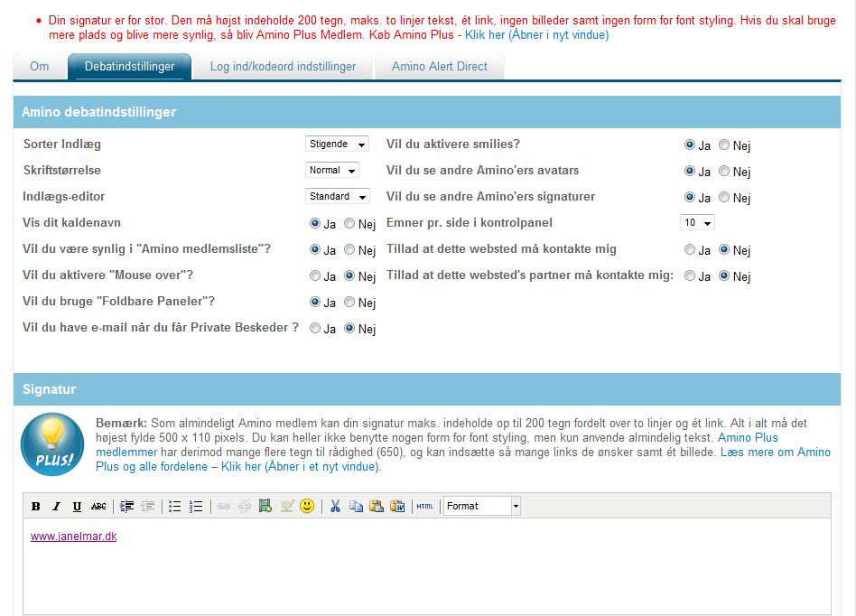Disable "Foldbare Paneler" by selecting Nej
The image size is (856, 616).
pyautogui.click(x=349, y=302)
